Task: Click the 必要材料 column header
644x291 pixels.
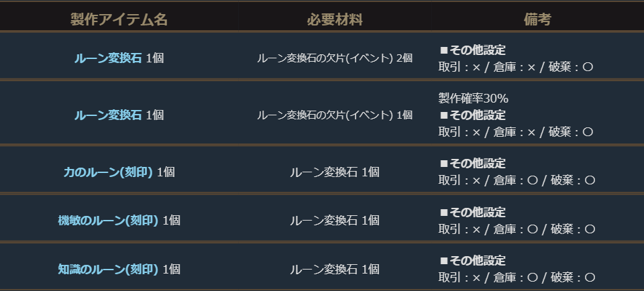Action: click(x=335, y=19)
